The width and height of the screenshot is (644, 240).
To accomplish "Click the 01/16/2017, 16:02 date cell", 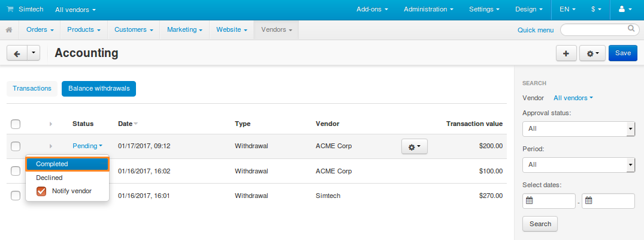I will (144, 171).
